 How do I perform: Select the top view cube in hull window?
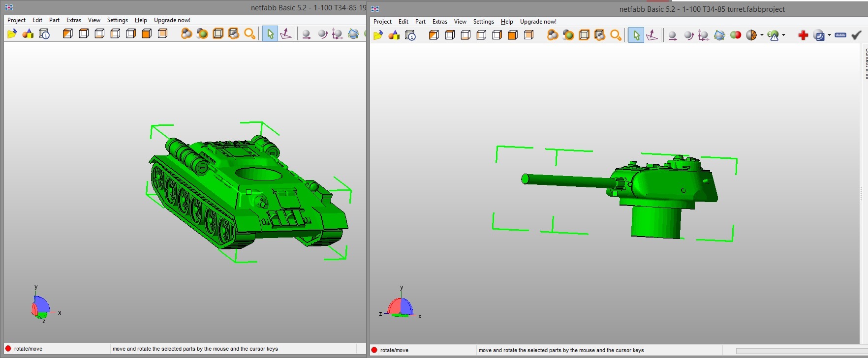(83, 33)
